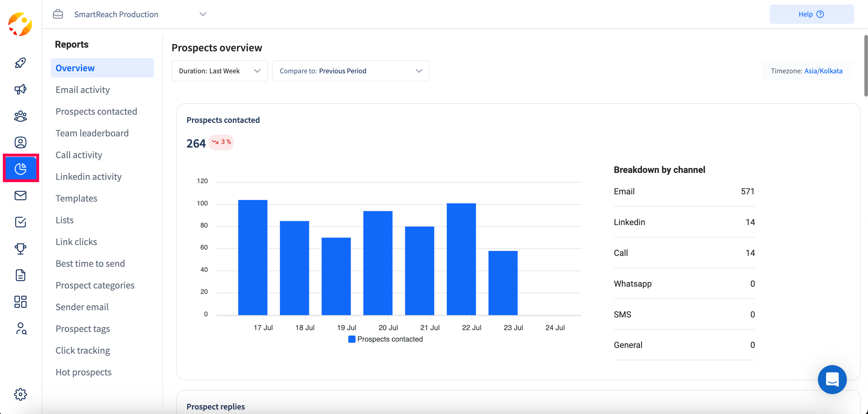This screenshot has width=868, height=414.
Task: Open the grid dashboard sidebar icon
Action: click(21, 302)
